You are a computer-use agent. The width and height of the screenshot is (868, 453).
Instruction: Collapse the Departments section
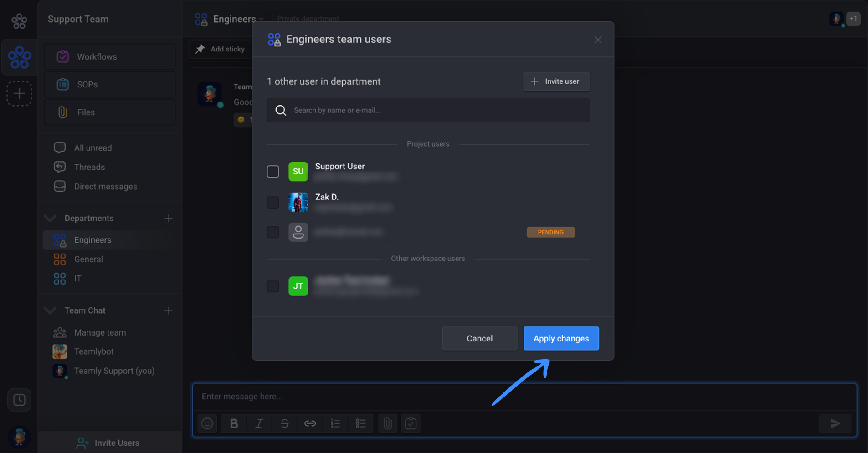(x=50, y=218)
